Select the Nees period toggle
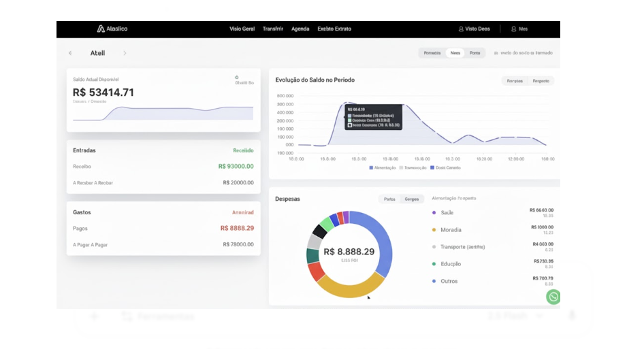 pyautogui.click(x=455, y=53)
